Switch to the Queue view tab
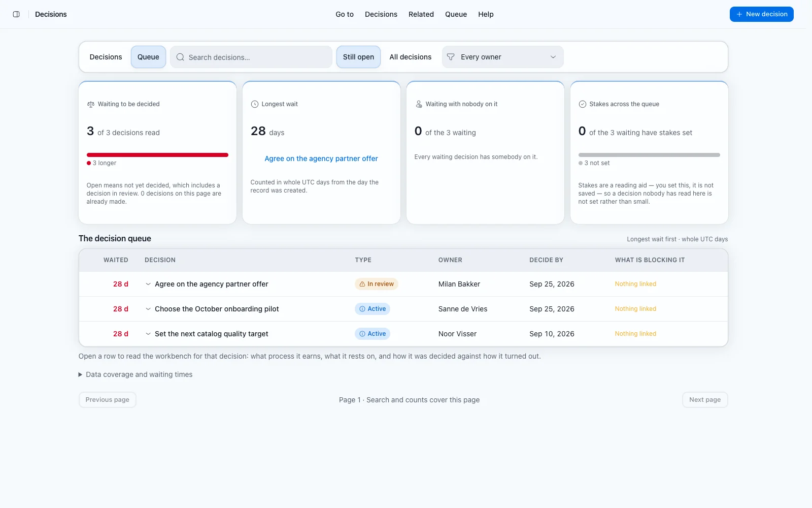Viewport: 812px width, 508px height. pos(148,57)
